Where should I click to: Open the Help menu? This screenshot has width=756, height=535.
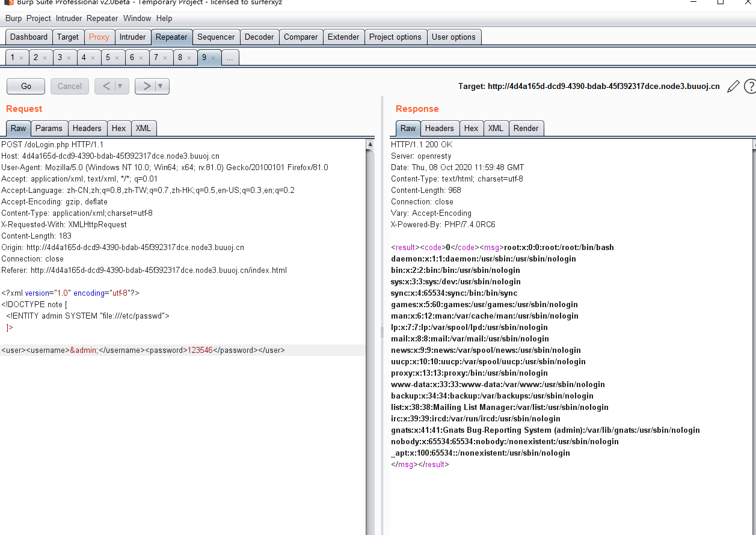tap(164, 18)
